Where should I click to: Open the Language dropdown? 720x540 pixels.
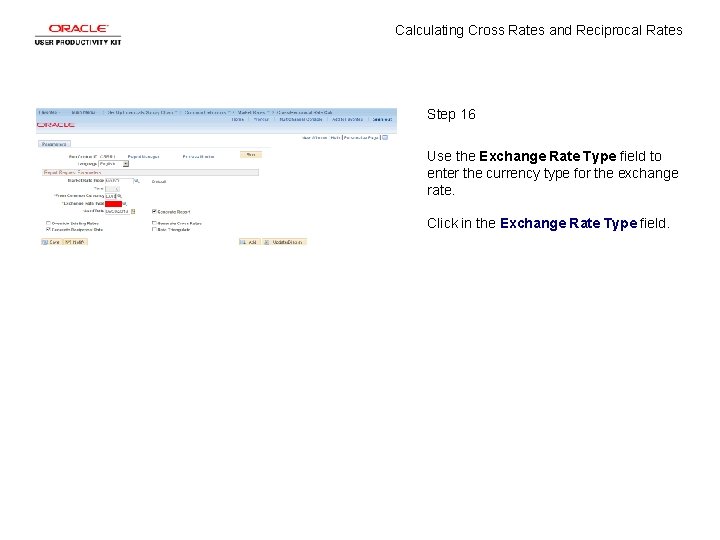click(x=114, y=164)
